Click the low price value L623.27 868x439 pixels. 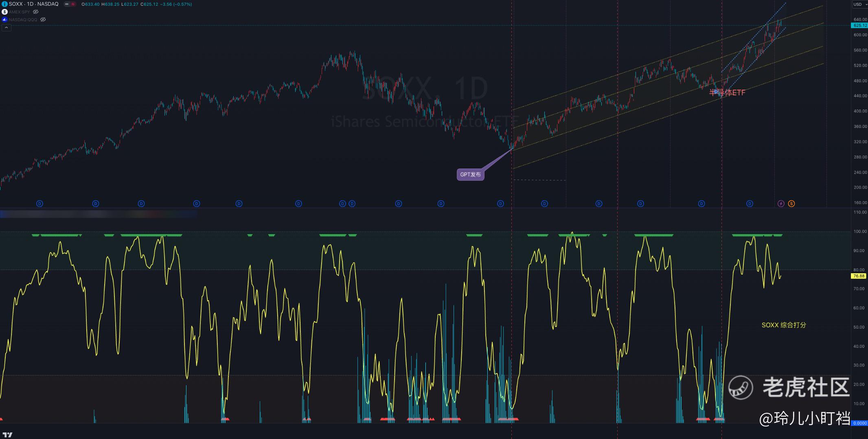[x=130, y=4]
